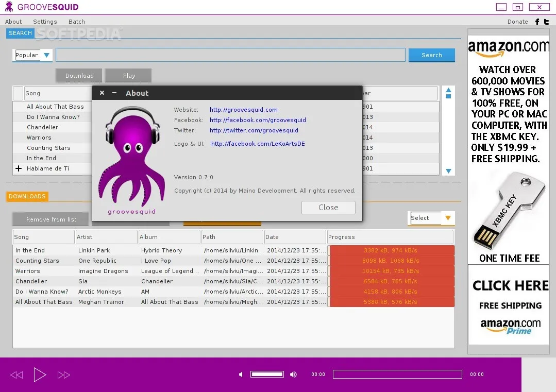The width and height of the screenshot is (556, 392).
Task: Click the rewind previous track icon
Action: [x=16, y=375]
